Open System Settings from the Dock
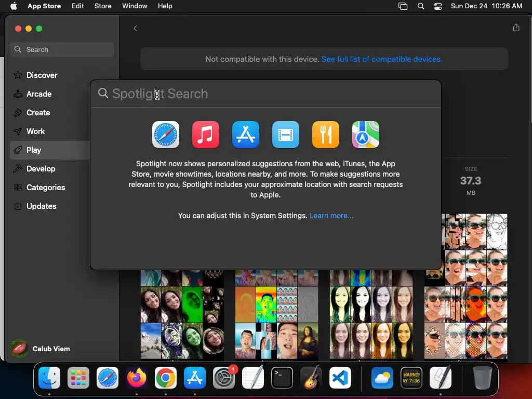This screenshot has height=399, width=532. click(x=224, y=378)
